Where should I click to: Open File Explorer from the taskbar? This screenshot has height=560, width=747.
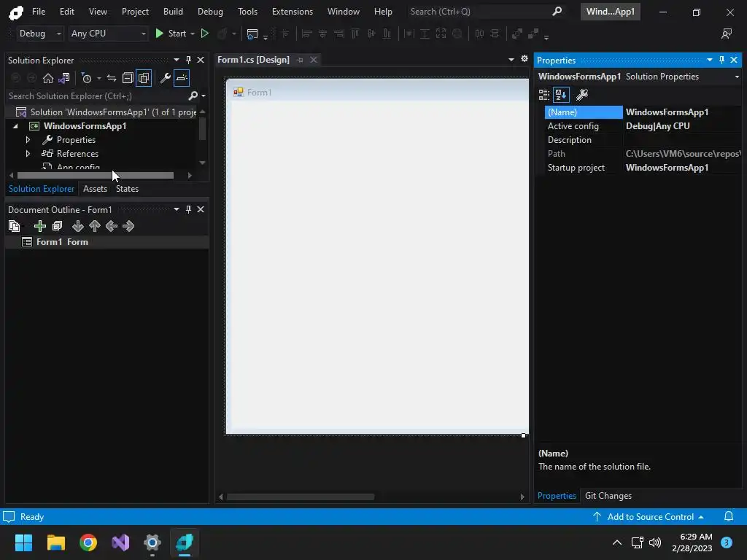click(55, 542)
